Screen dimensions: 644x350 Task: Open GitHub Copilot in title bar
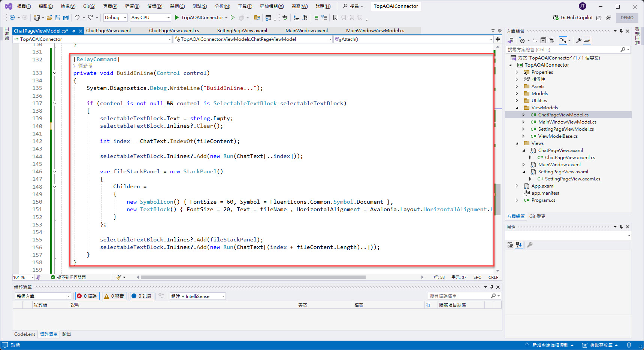[573, 18]
